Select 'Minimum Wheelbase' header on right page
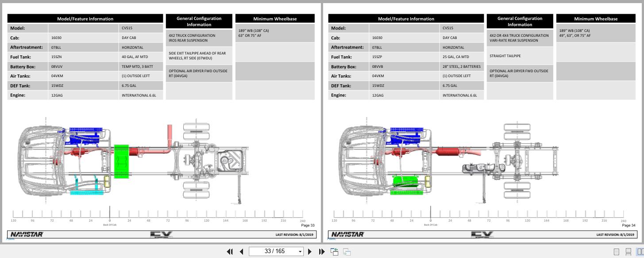 tap(596, 19)
